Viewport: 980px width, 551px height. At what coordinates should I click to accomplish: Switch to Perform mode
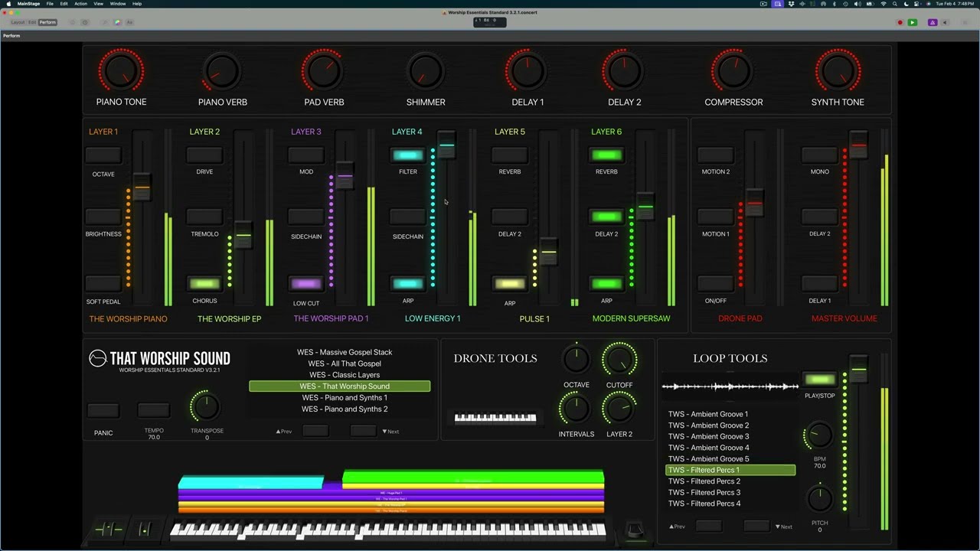(x=47, y=22)
